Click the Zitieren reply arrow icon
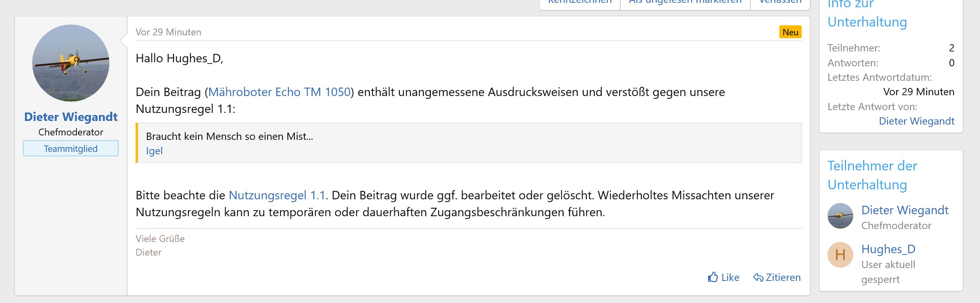The height and width of the screenshot is (303, 980). tap(758, 277)
